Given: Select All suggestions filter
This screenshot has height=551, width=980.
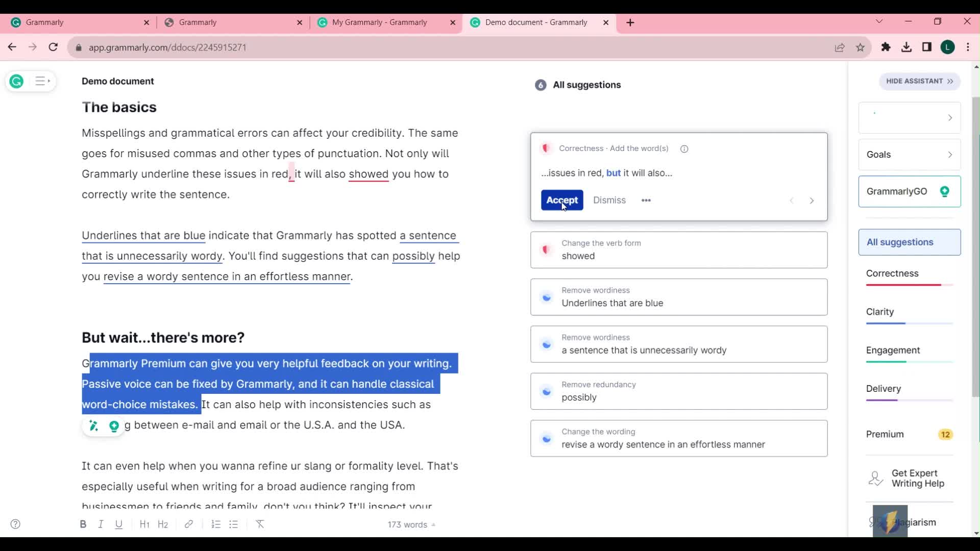Looking at the screenshot, I should [910, 242].
